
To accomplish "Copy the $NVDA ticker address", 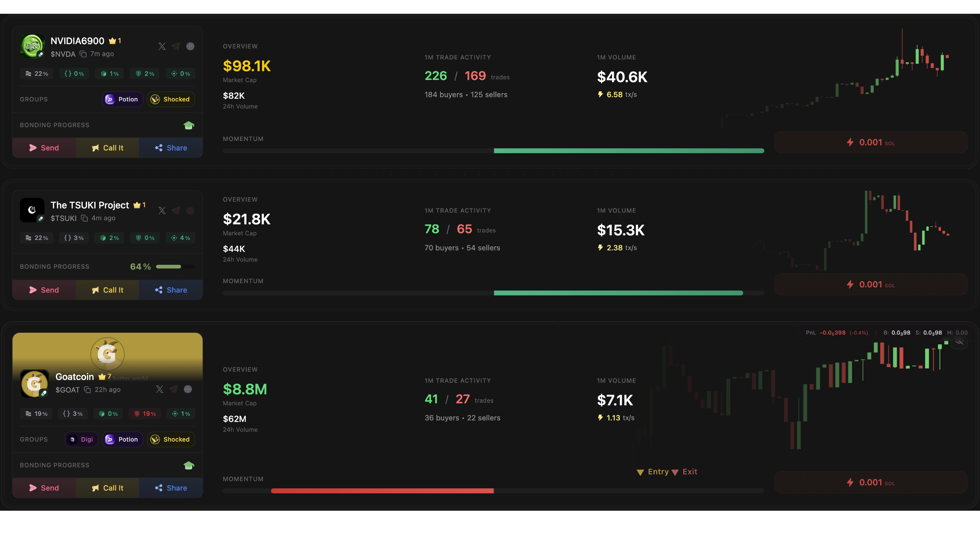I will click(x=83, y=54).
